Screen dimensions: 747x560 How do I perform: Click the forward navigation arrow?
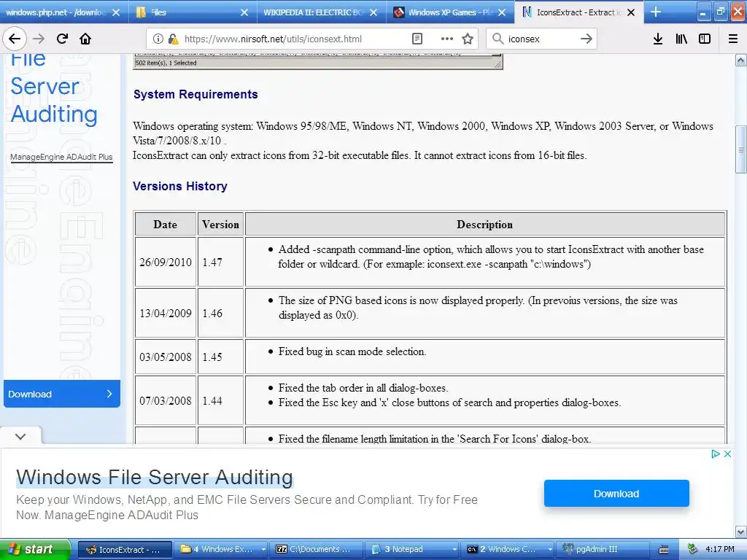(39, 39)
